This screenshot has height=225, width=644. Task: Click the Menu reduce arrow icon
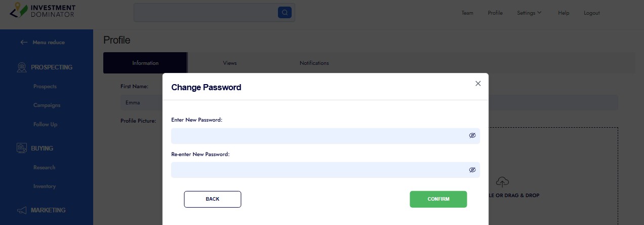coord(24,43)
